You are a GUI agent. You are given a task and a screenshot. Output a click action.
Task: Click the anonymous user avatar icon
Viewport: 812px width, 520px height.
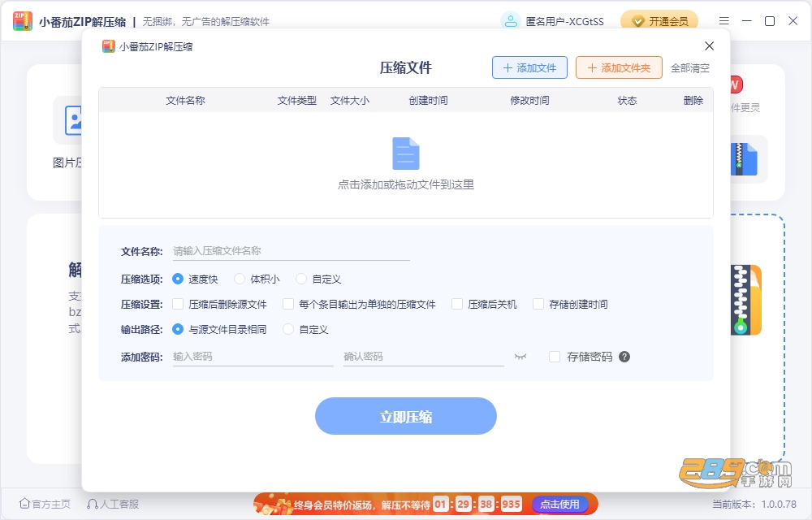[x=511, y=21]
